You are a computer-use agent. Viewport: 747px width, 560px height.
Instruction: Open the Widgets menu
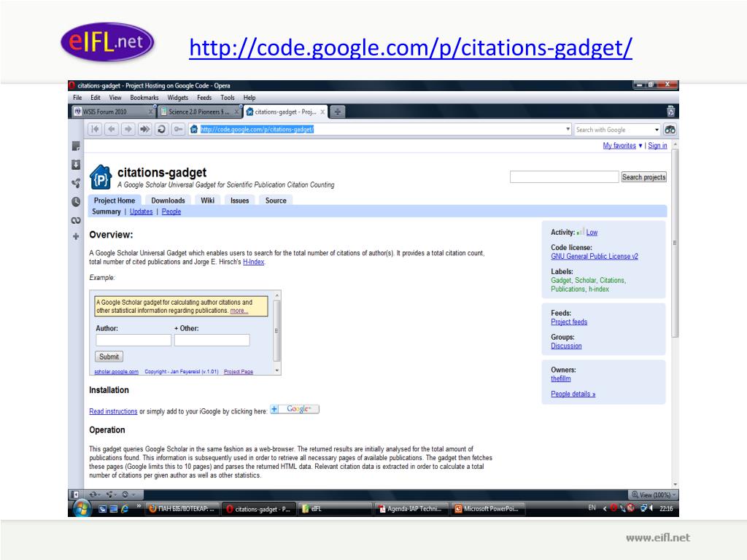[178, 98]
